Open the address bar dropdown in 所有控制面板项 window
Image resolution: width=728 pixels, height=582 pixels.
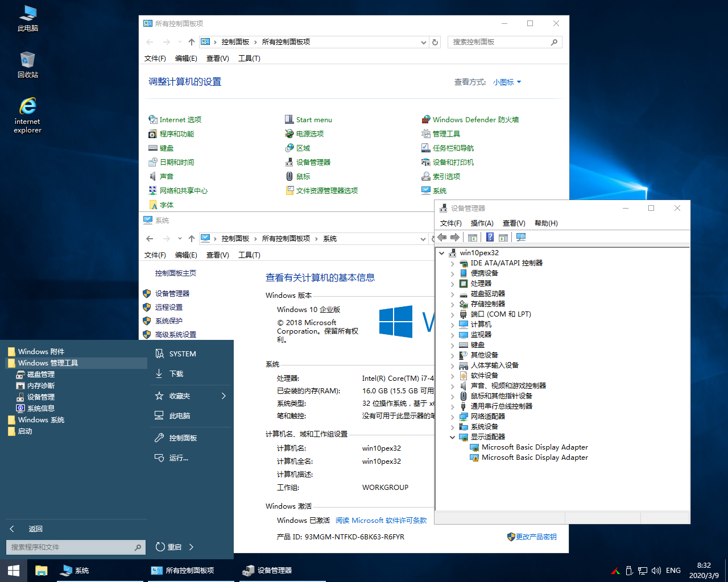(x=423, y=42)
